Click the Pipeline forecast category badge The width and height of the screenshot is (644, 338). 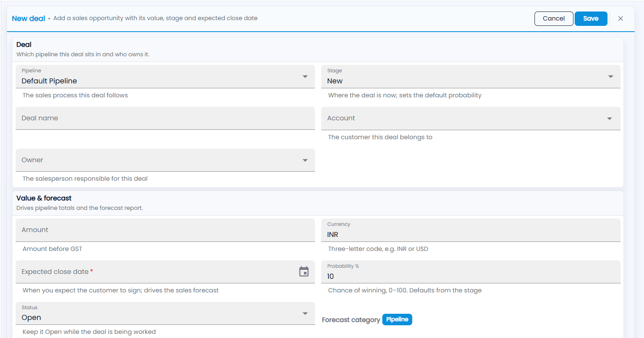[397, 320]
